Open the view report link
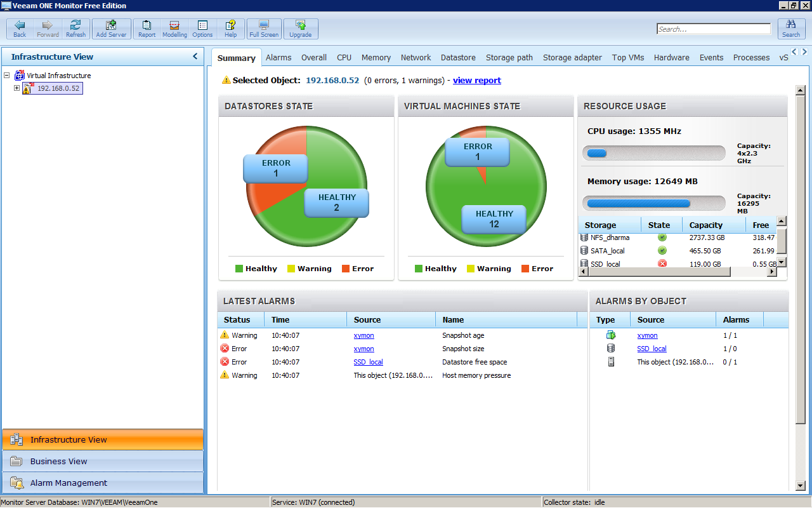 tap(477, 81)
